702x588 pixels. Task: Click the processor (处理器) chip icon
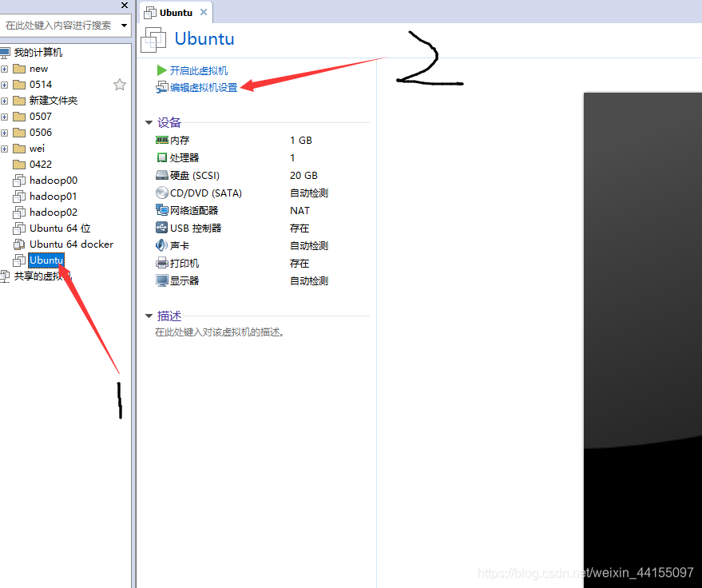pyautogui.click(x=161, y=157)
